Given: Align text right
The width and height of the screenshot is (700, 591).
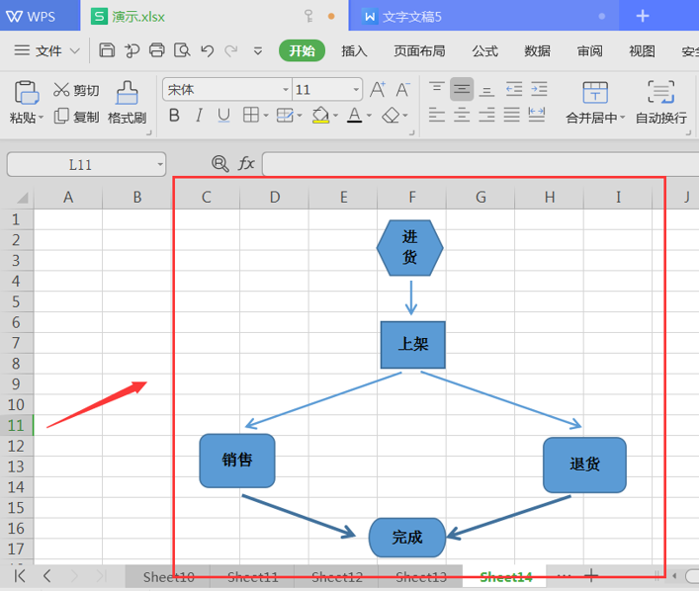Looking at the screenshot, I should (486, 116).
